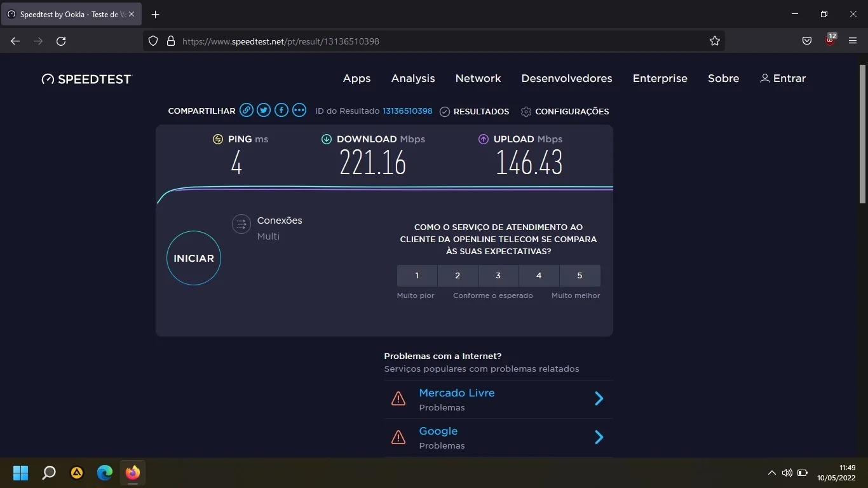
Task: Reload the page using refresh icon
Action: point(61,41)
